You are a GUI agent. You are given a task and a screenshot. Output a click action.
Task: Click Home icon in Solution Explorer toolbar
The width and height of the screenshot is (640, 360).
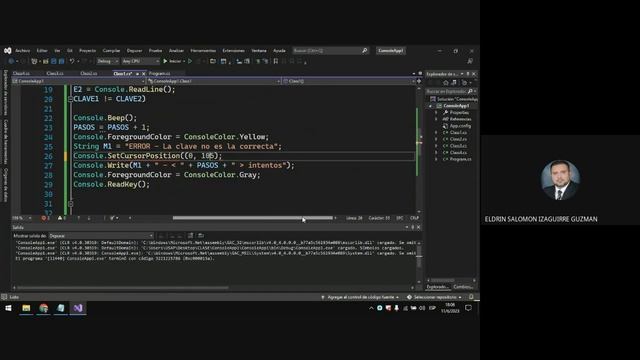point(446,82)
